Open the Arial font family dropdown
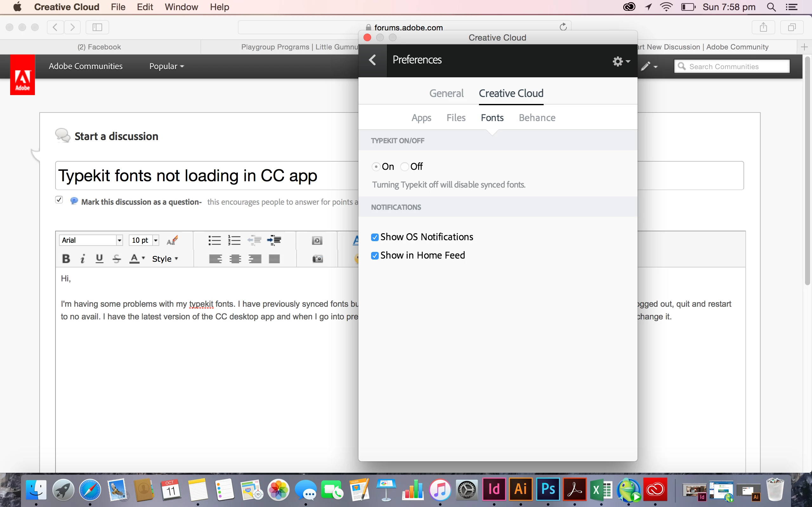The height and width of the screenshot is (507, 812). [119, 240]
